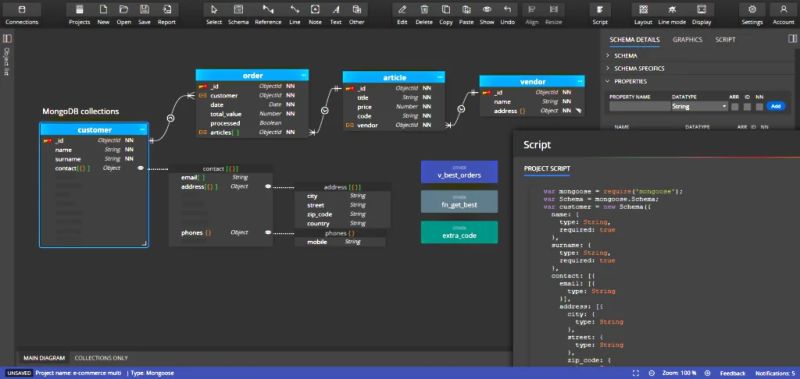Screen dimensions: 800x379
Task: Create a New project
Action: [103, 14]
